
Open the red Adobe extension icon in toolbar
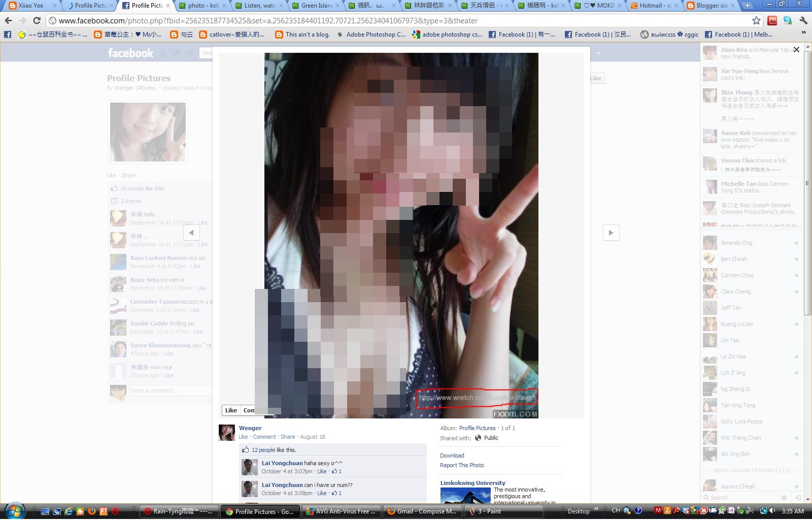772,21
